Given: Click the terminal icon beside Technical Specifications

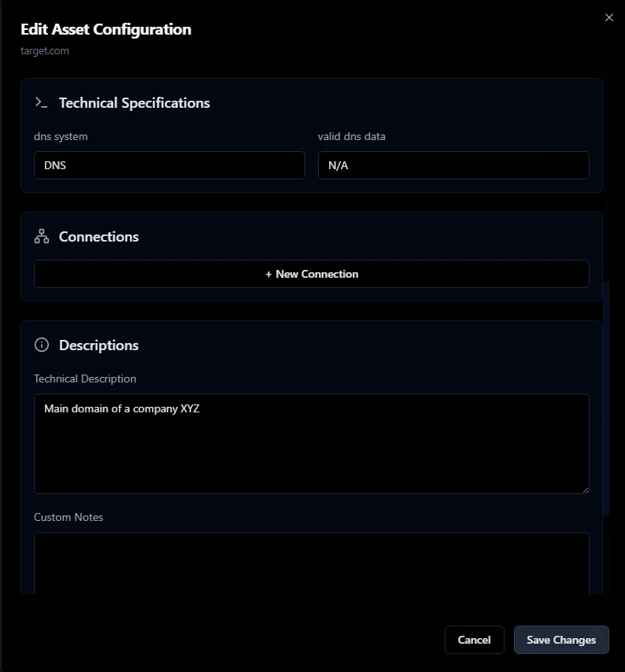Looking at the screenshot, I should (40, 102).
